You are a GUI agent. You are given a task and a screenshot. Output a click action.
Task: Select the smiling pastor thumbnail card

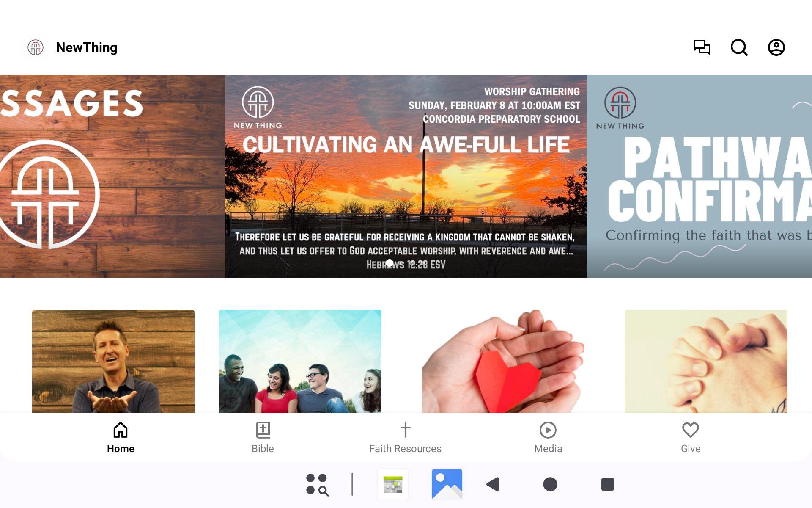113,362
